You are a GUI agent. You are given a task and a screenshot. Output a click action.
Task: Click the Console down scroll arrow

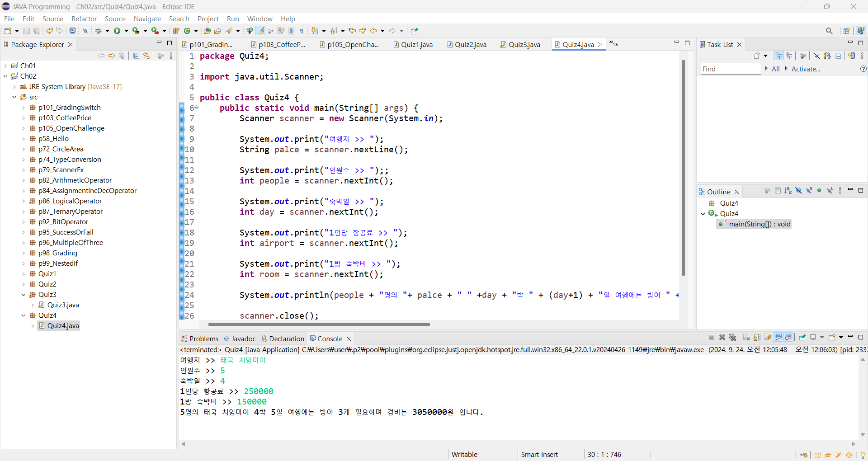[863, 435]
